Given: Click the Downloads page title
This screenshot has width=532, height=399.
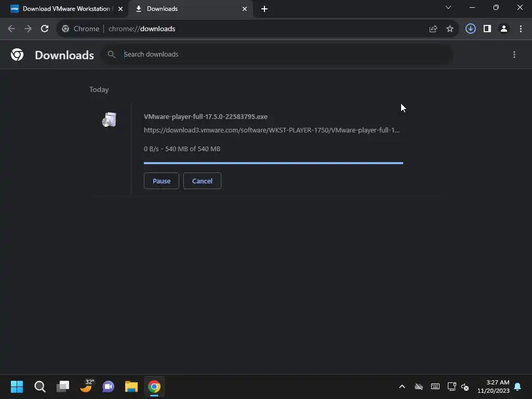Looking at the screenshot, I should 64,55.
